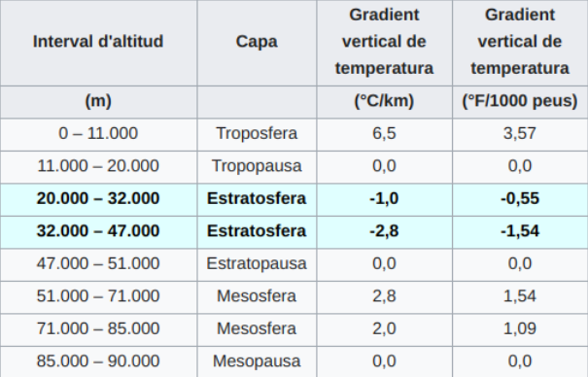Viewport: 588px width, 377px height.
Task: Click the 6,5 gradient value
Action: pyautogui.click(x=384, y=134)
